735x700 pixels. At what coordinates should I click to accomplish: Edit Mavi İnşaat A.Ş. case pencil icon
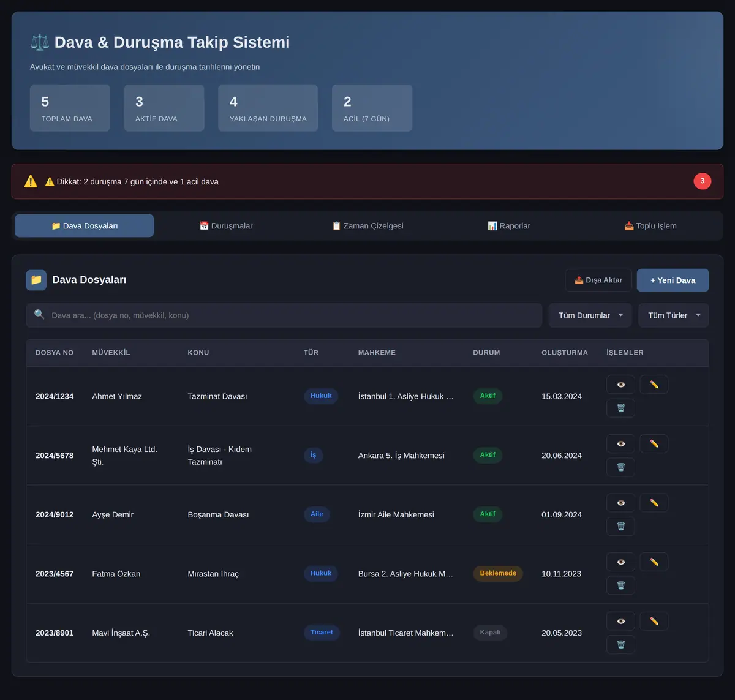pyautogui.click(x=654, y=621)
